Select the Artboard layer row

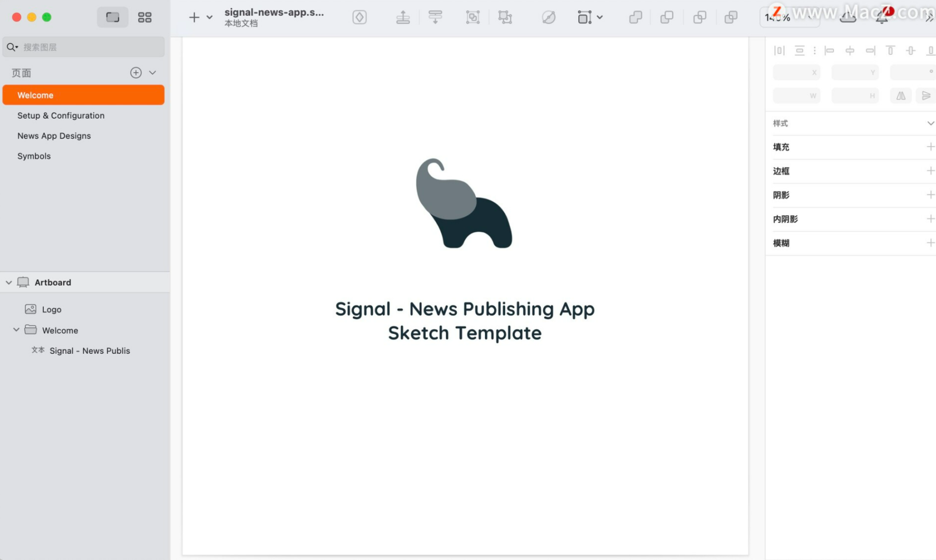(85, 283)
